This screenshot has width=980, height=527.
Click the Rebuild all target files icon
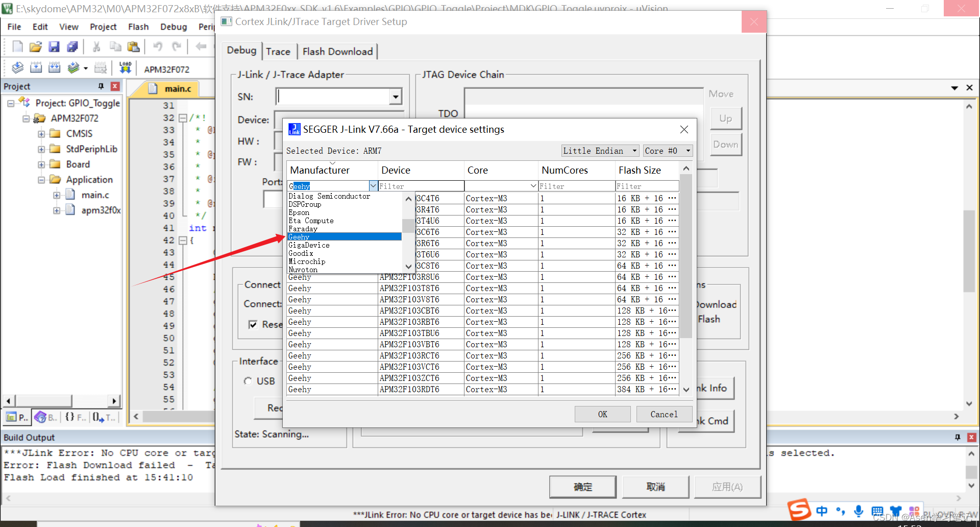pos(54,68)
